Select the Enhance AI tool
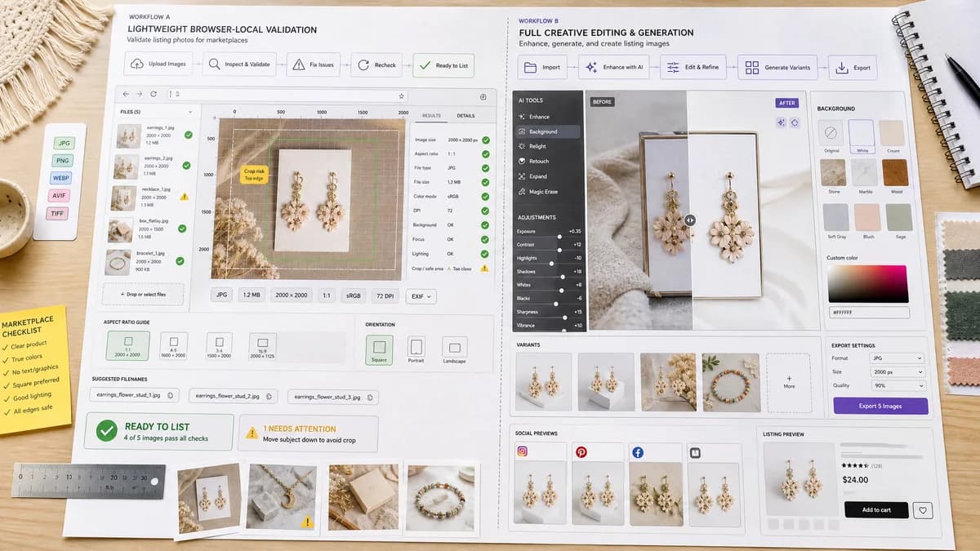The width and height of the screenshot is (980, 551). tap(547, 117)
